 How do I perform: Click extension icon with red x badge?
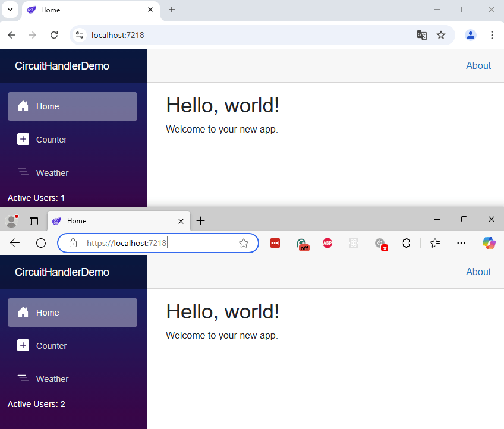click(381, 244)
